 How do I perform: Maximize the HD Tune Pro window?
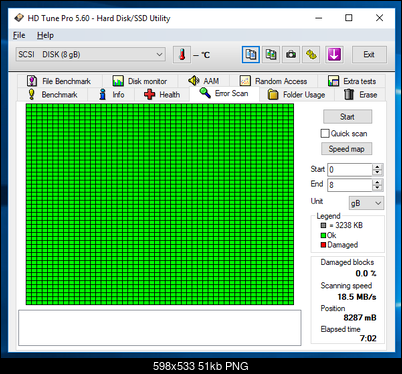pyautogui.click(x=349, y=18)
